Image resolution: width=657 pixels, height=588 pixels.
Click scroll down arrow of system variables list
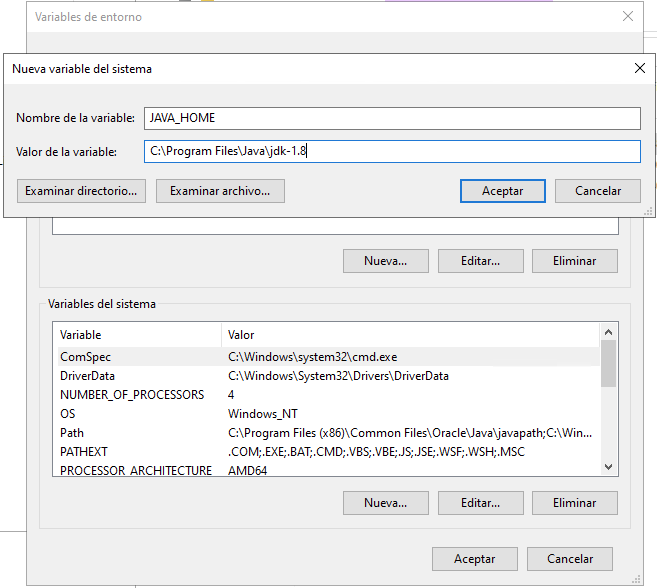[608, 467]
